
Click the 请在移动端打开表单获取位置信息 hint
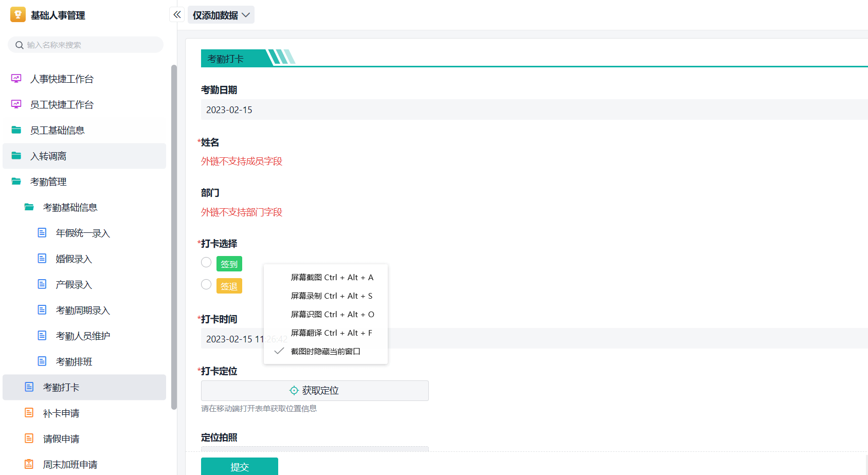click(x=259, y=409)
